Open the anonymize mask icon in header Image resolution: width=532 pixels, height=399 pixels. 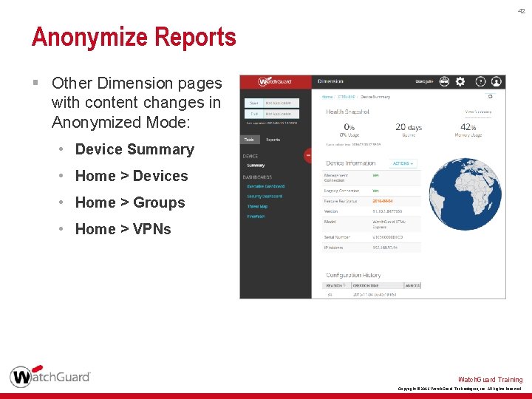click(x=444, y=81)
